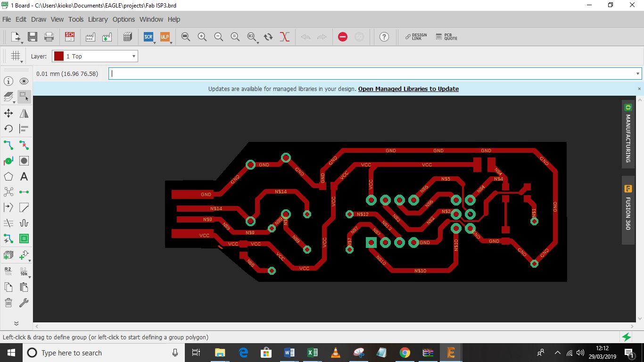Image resolution: width=644 pixels, height=362 pixels.
Task: Open the Edit menu
Action: (21, 19)
